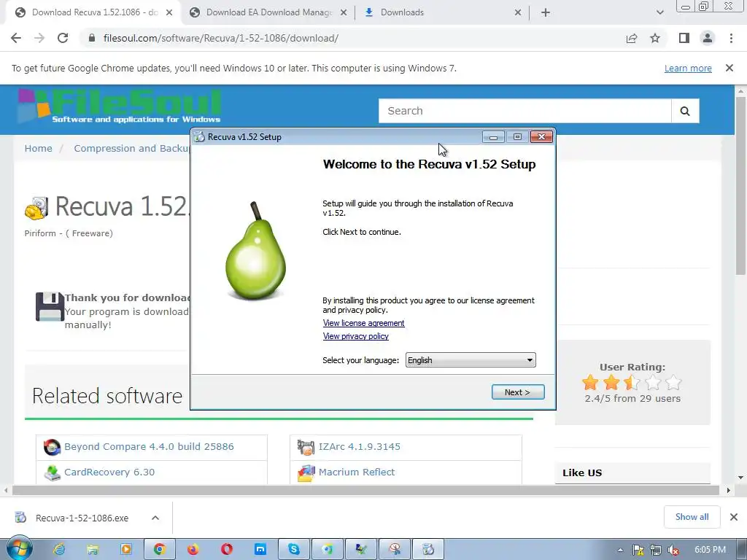The height and width of the screenshot is (560, 747).
Task: Open Opera from taskbar
Action: coord(227,550)
